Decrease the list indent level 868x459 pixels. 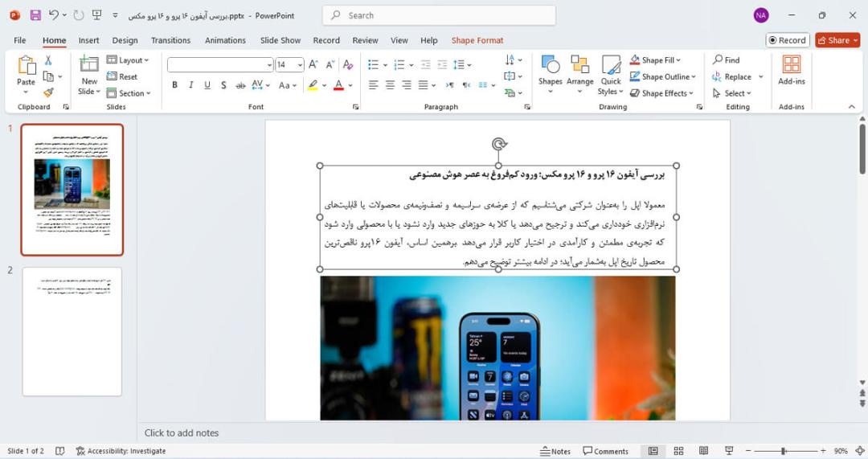(x=425, y=65)
